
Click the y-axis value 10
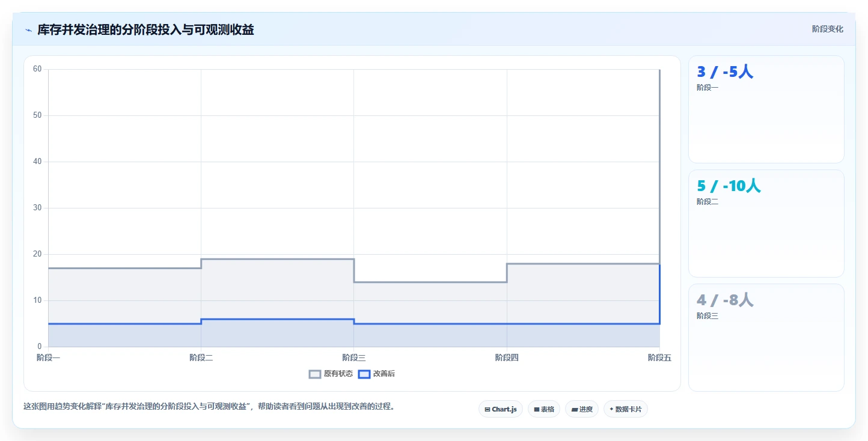[x=37, y=300]
